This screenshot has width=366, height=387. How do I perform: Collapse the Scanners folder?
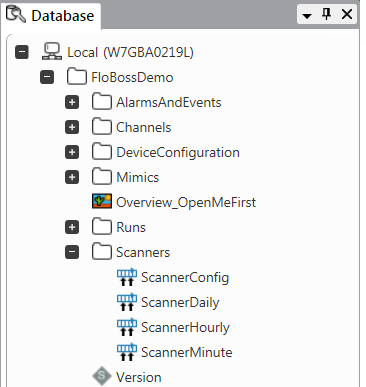72,252
